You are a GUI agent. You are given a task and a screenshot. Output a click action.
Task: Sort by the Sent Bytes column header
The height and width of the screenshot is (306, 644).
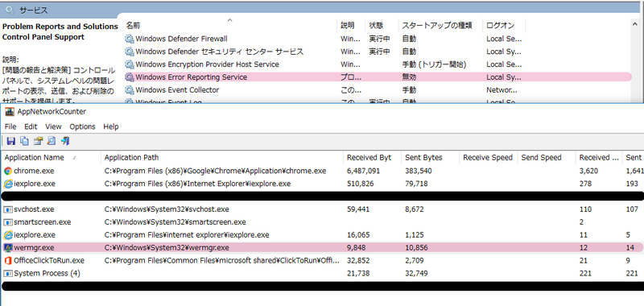431,158
